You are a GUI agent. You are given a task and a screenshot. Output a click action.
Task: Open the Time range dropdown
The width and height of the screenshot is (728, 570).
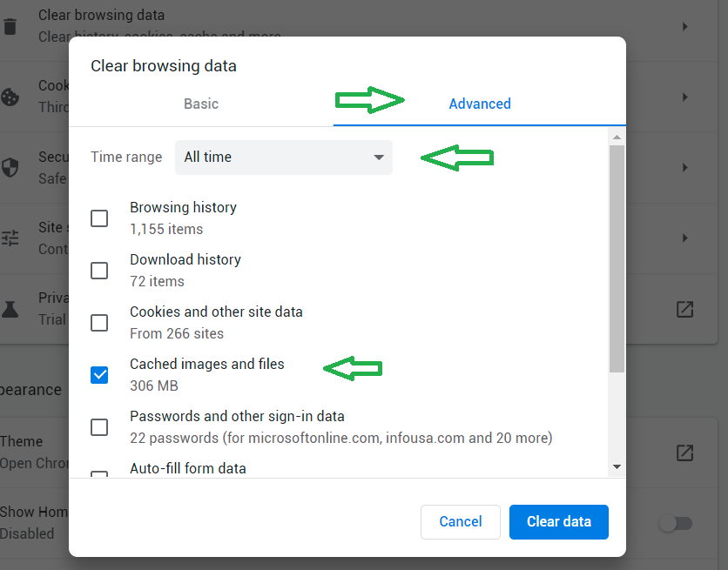click(284, 158)
